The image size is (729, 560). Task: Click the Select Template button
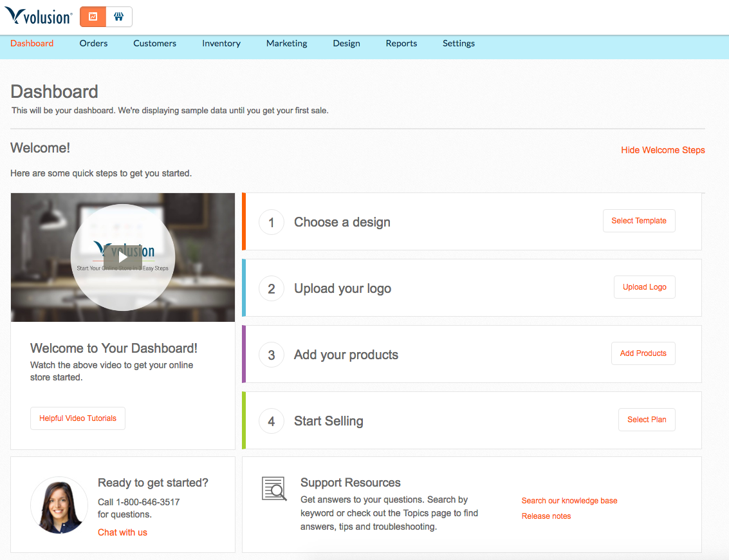click(x=639, y=221)
